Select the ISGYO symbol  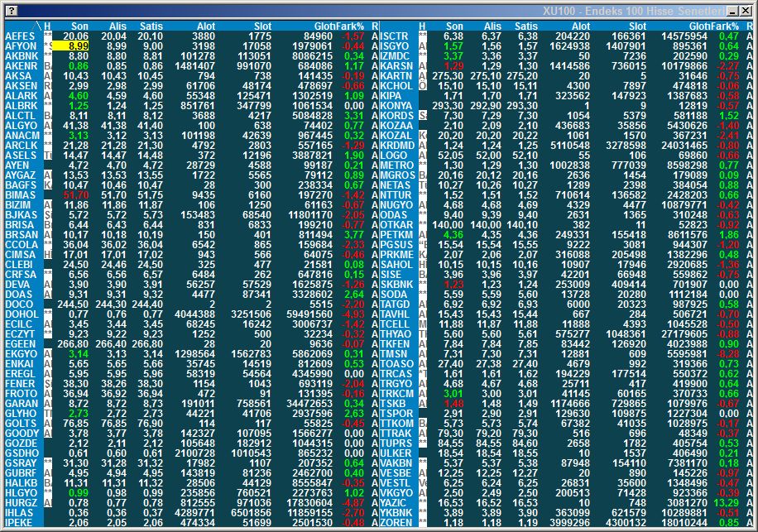395,46
